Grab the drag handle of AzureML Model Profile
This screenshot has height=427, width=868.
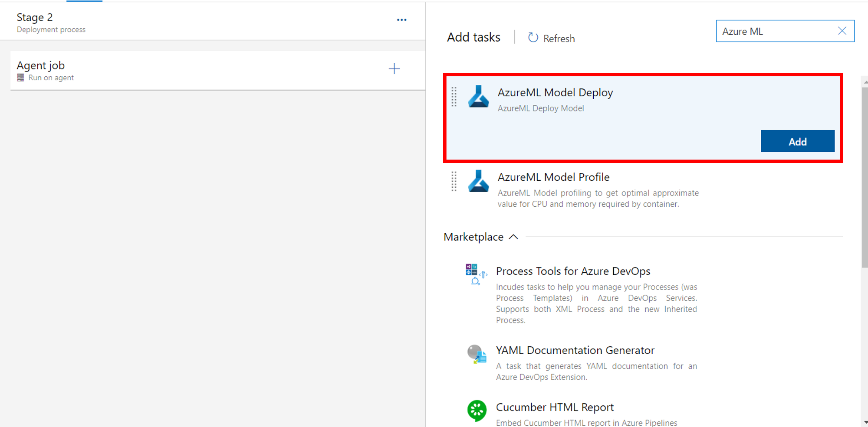[454, 181]
